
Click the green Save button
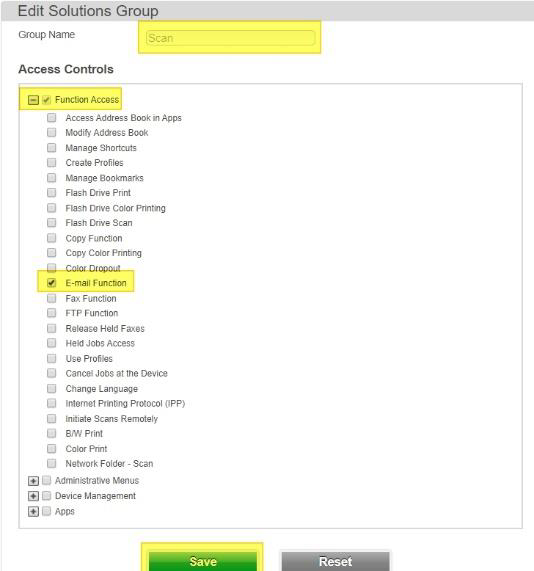203,561
